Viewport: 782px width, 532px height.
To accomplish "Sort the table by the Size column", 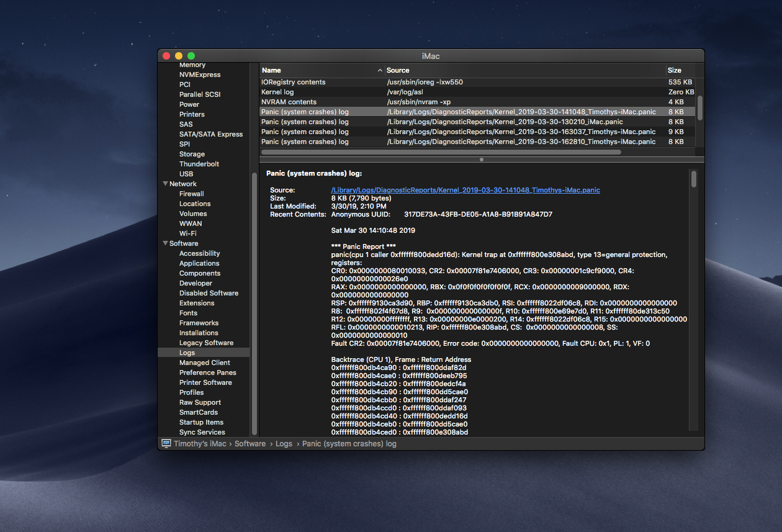I will 681,70.
